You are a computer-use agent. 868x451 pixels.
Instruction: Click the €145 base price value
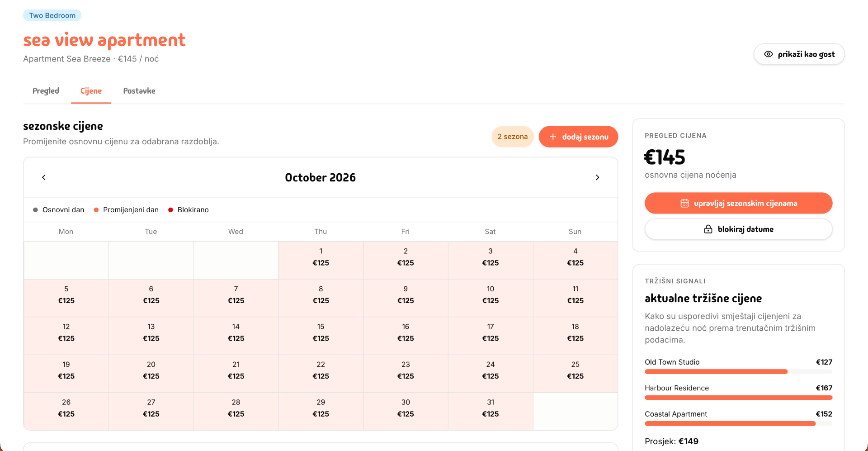tap(665, 157)
